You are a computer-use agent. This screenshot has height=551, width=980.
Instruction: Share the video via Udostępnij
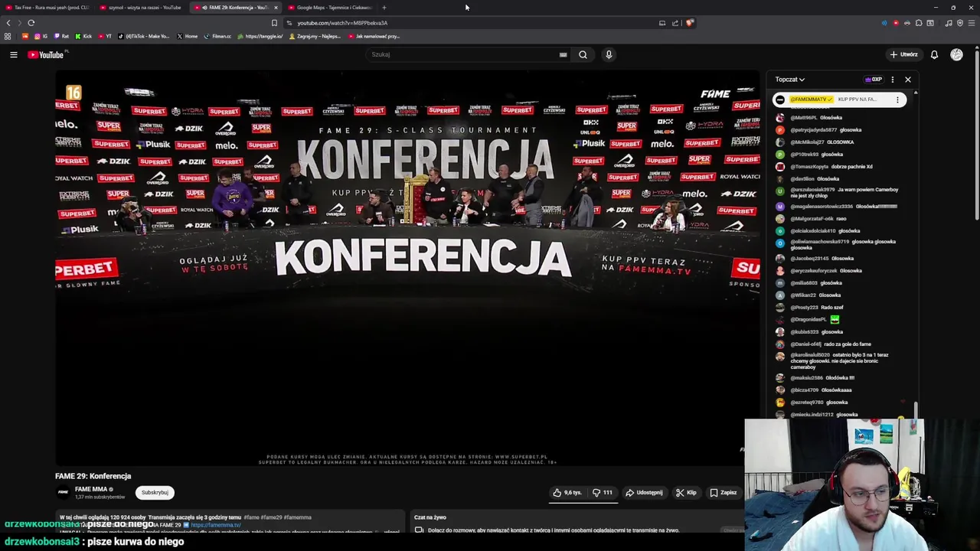[x=644, y=493]
